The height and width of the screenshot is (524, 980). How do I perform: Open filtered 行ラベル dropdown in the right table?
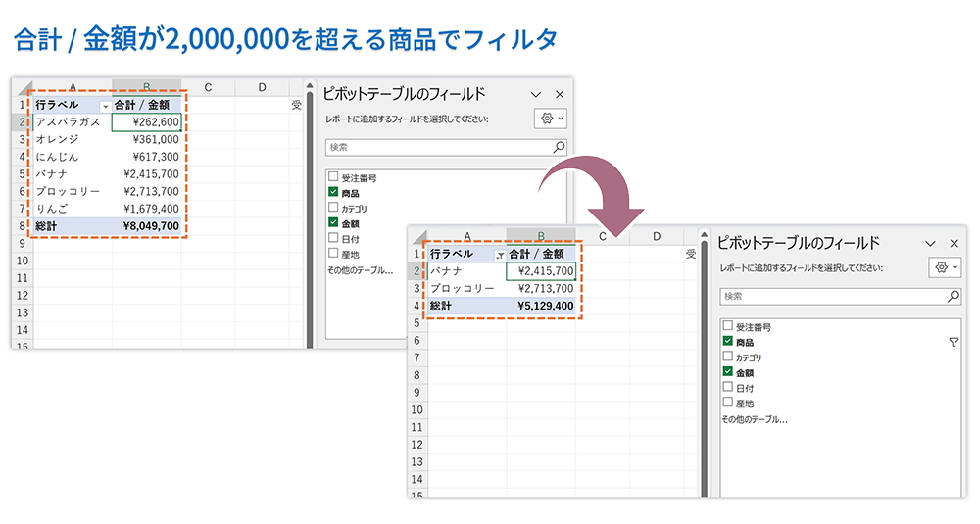(500, 254)
